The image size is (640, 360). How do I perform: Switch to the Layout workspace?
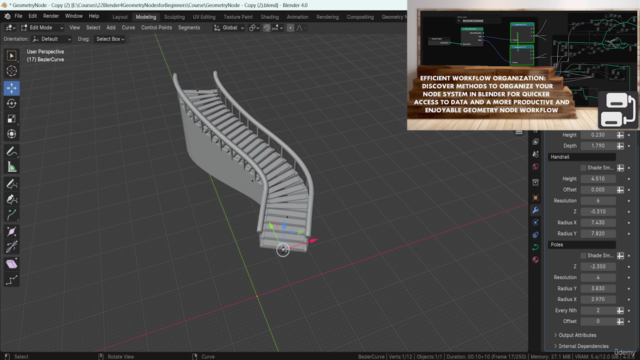pyautogui.click(x=120, y=17)
